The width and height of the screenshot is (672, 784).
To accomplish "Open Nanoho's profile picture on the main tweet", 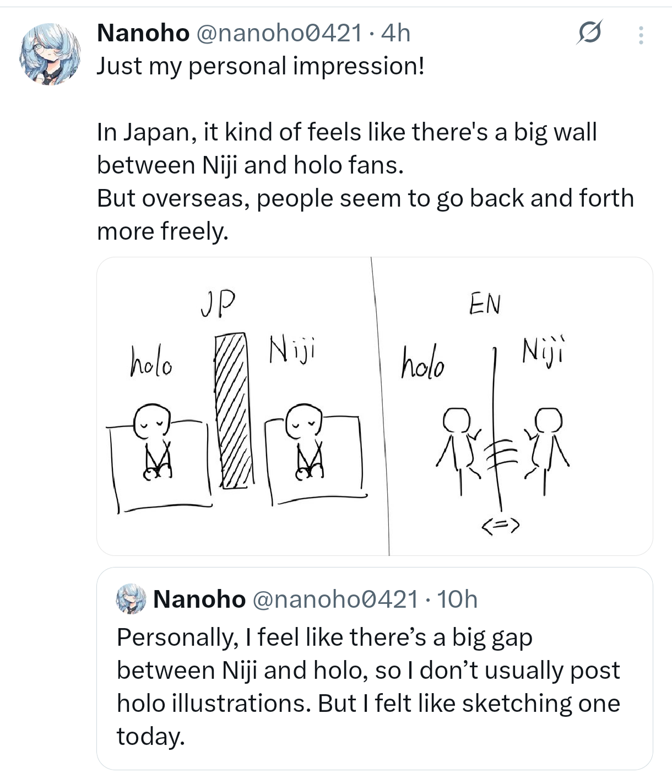I will 50,53.
